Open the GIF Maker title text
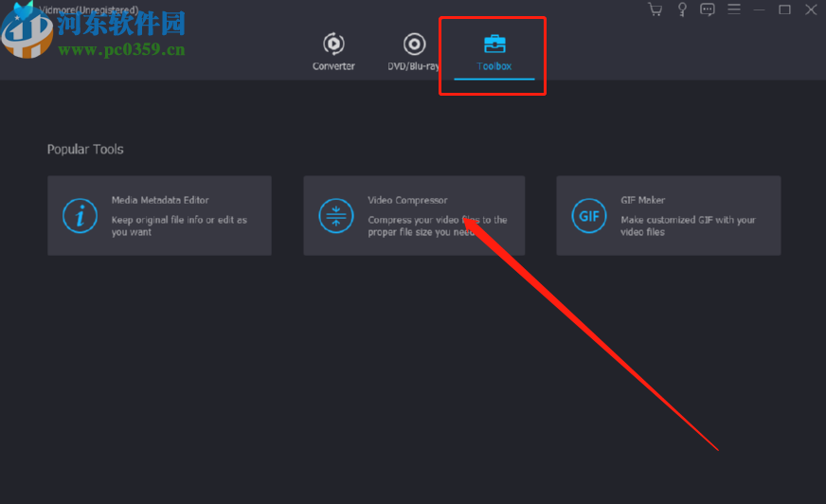The width and height of the screenshot is (826, 504). (x=642, y=200)
